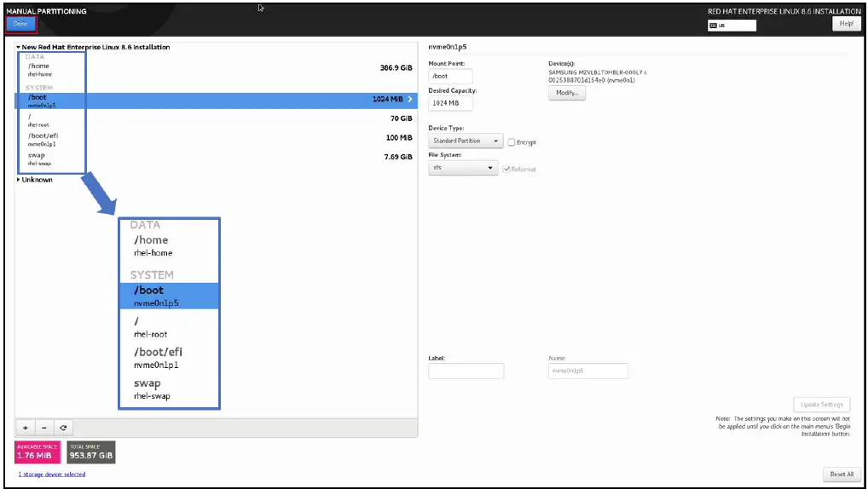Toggle the Encrypt checkbox

[512, 142]
